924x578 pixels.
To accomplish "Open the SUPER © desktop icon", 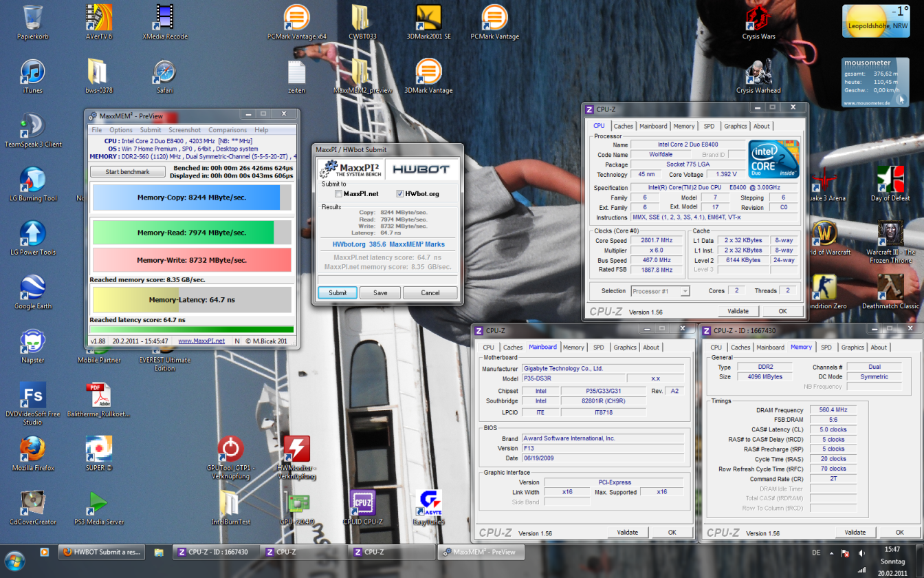I will (99, 453).
